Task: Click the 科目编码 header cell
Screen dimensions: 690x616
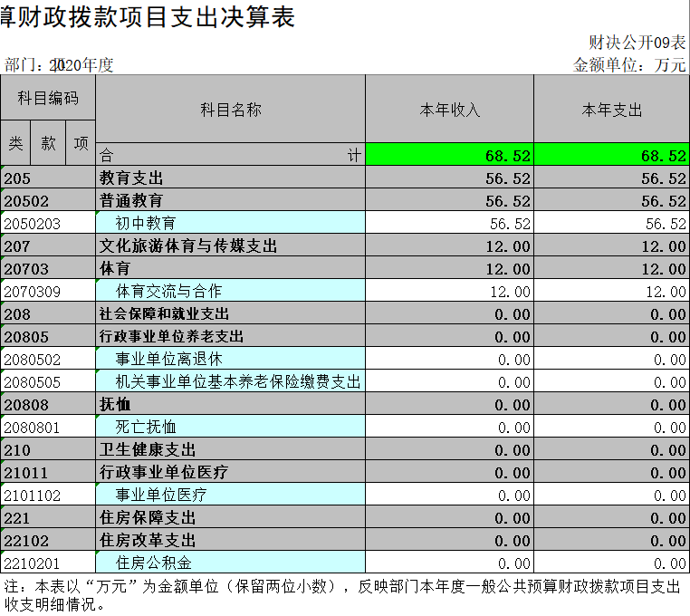Action: tap(47, 98)
